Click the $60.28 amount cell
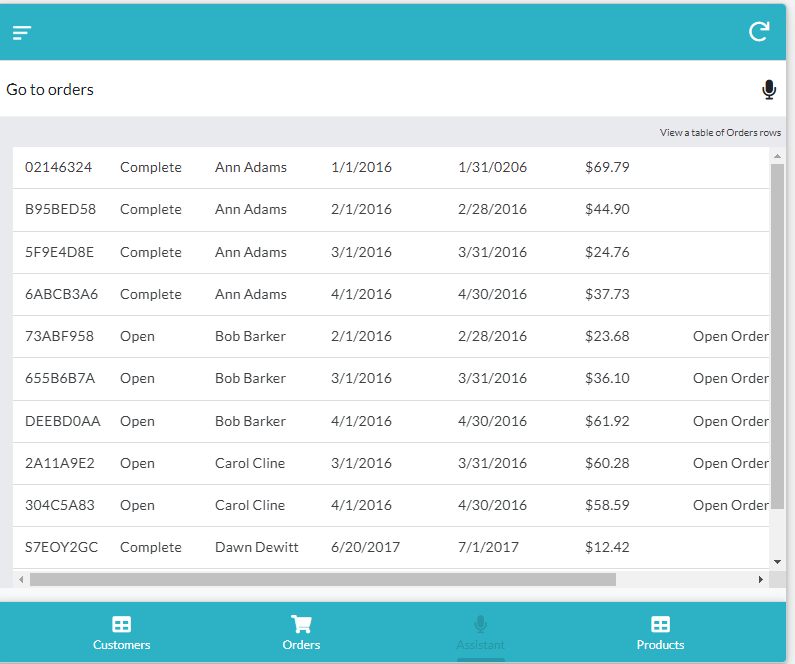795x664 pixels. [x=607, y=463]
